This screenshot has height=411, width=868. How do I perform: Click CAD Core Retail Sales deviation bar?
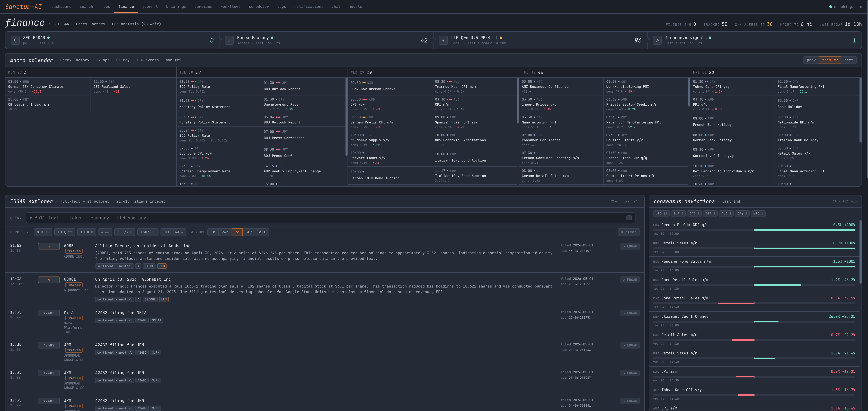click(x=754, y=303)
